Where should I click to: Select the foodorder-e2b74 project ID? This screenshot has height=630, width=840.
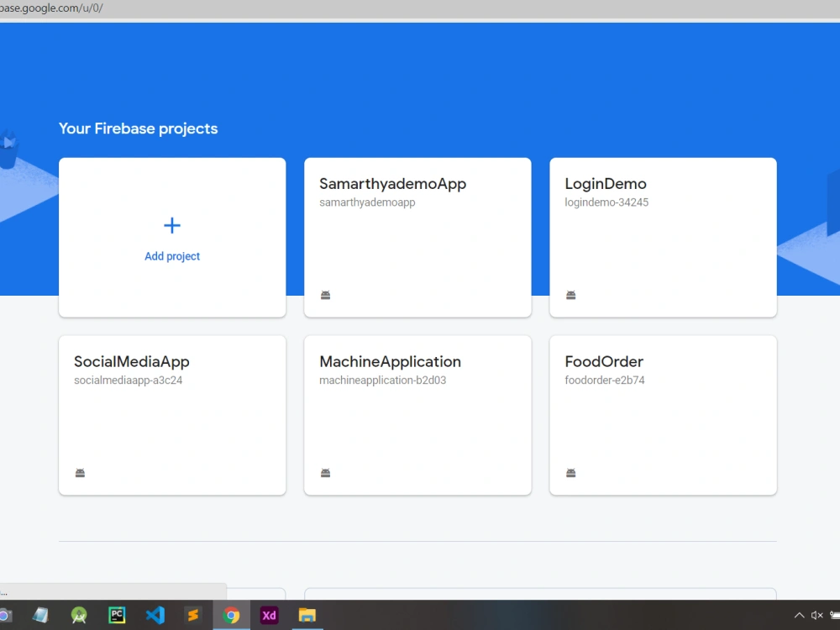(x=604, y=381)
